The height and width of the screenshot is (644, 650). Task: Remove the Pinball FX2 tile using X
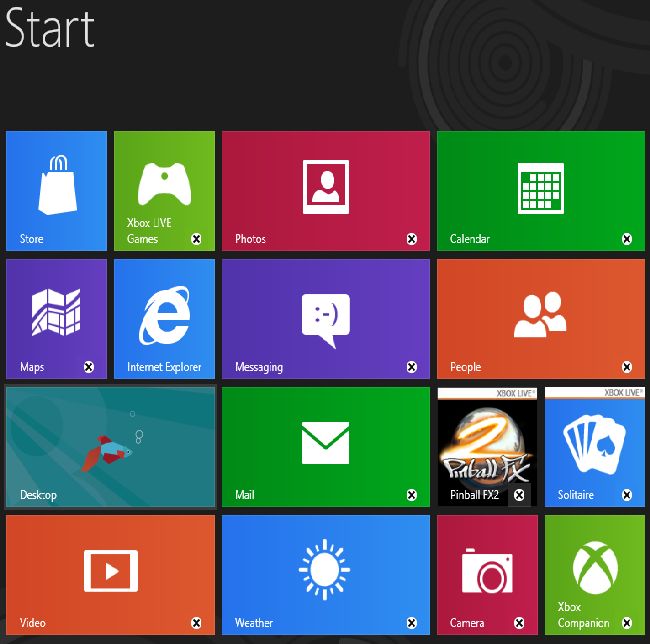coord(519,495)
